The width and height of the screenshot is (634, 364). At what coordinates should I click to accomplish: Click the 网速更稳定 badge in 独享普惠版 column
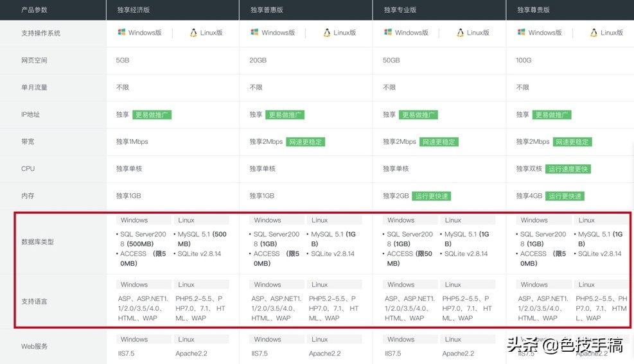pos(306,142)
